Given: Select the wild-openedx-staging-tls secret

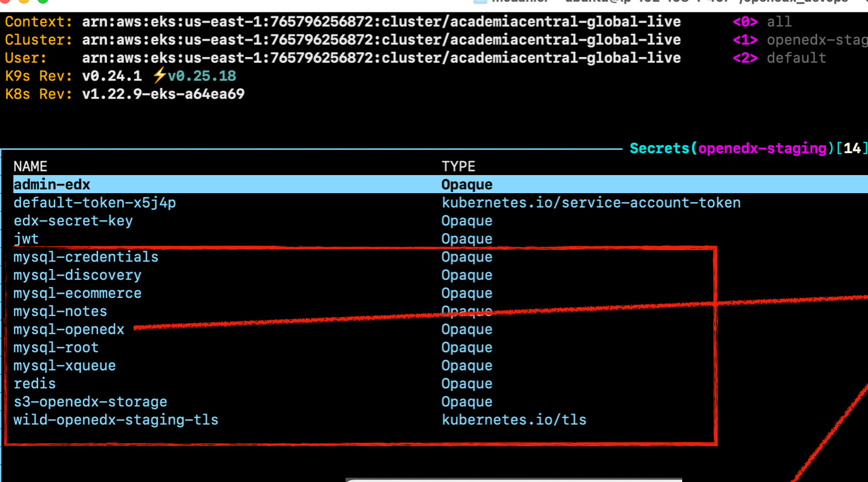Looking at the screenshot, I should 116,420.
